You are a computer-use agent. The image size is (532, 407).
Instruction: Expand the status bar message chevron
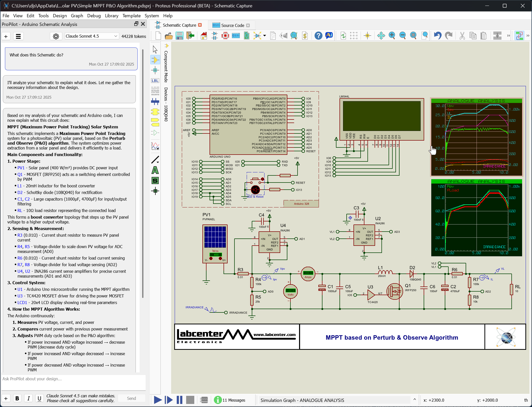pyautogui.click(x=415, y=400)
